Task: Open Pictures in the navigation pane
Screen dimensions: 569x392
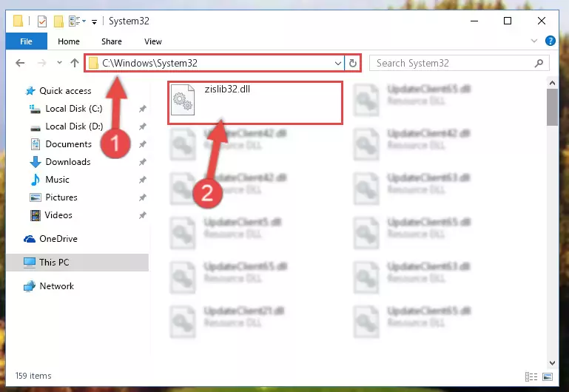Action: tap(61, 197)
